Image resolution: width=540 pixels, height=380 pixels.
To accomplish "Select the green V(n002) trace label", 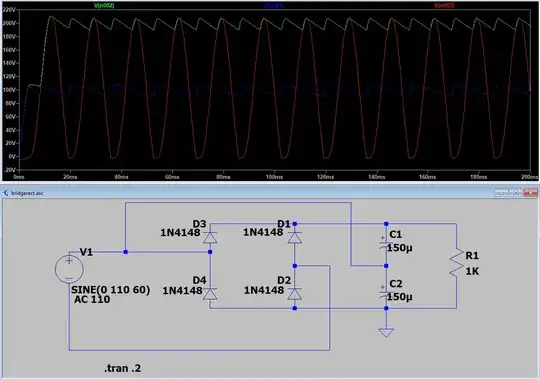I will point(104,6).
